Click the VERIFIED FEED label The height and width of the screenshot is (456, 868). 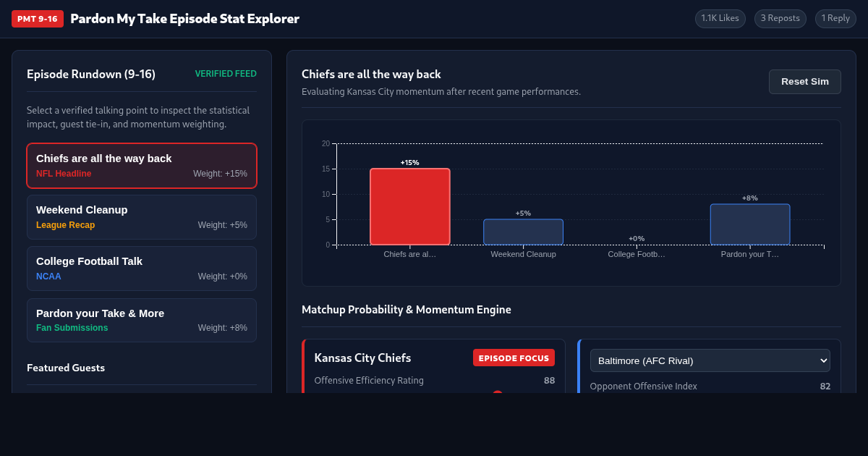pos(226,74)
